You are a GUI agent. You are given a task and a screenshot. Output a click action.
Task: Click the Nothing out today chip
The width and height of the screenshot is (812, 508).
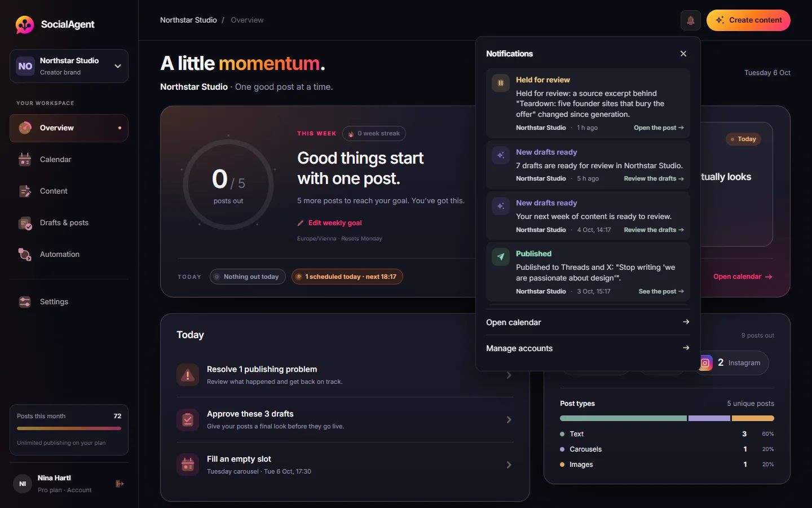click(x=248, y=277)
